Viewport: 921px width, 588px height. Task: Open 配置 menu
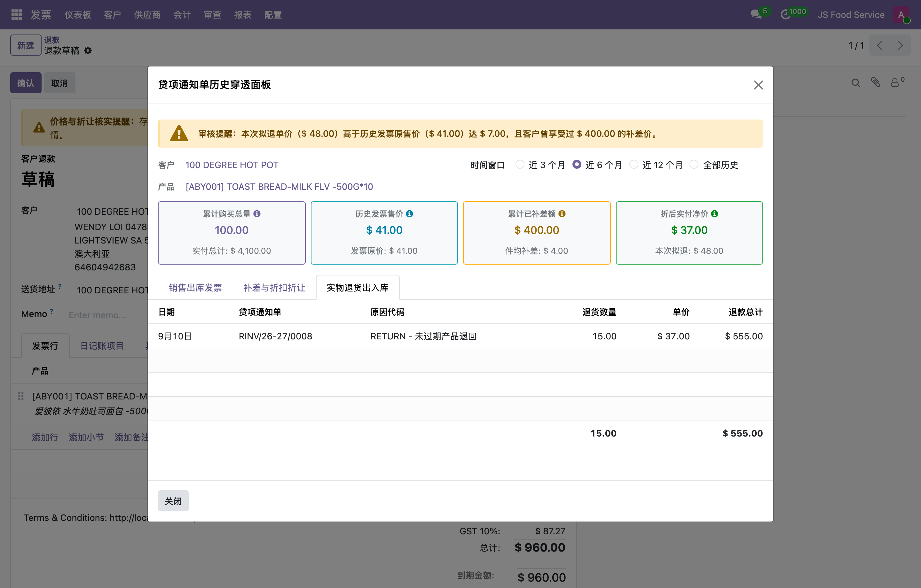pos(273,14)
